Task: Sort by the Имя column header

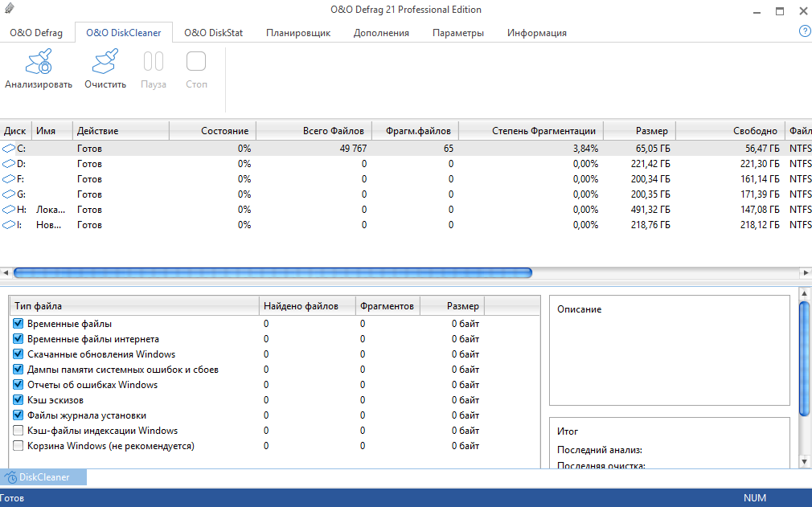Action: pos(52,131)
